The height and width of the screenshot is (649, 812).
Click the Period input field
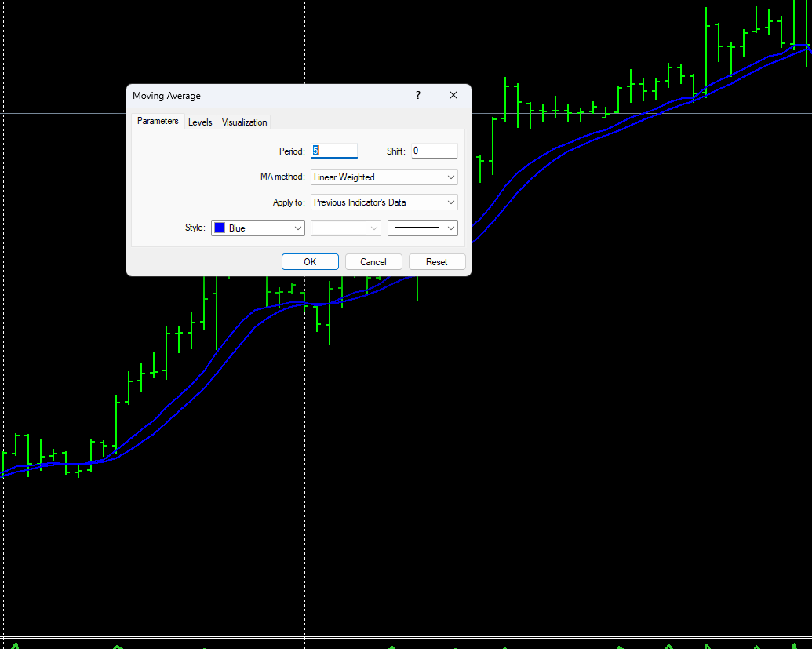click(334, 151)
